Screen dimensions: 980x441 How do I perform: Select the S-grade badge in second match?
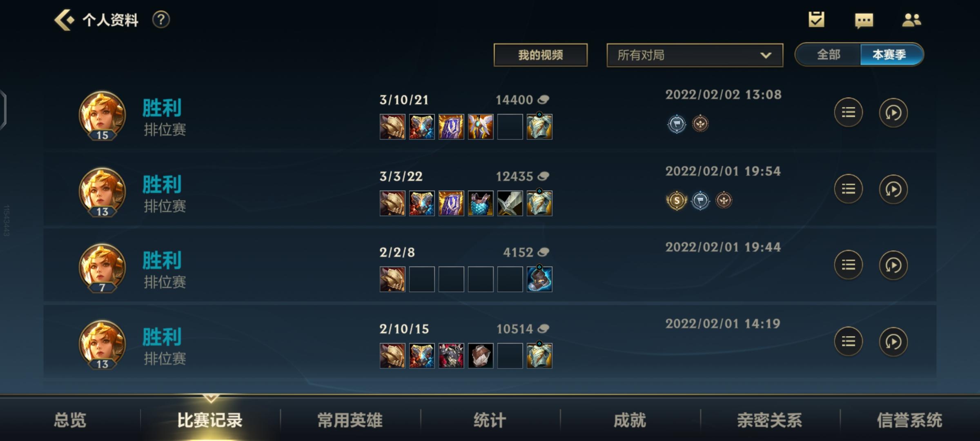coord(677,200)
